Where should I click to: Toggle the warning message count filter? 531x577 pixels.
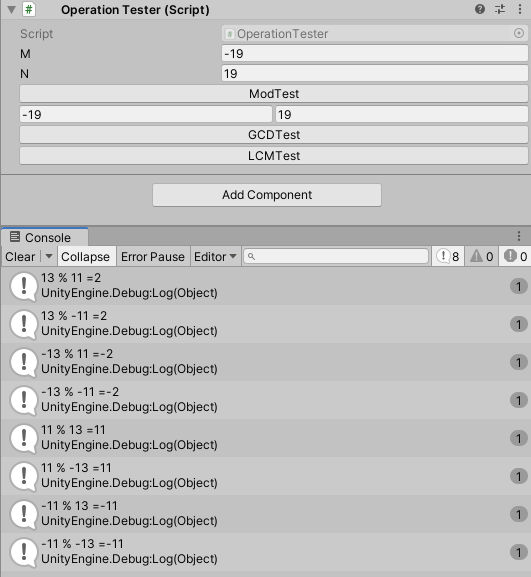(x=482, y=256)
